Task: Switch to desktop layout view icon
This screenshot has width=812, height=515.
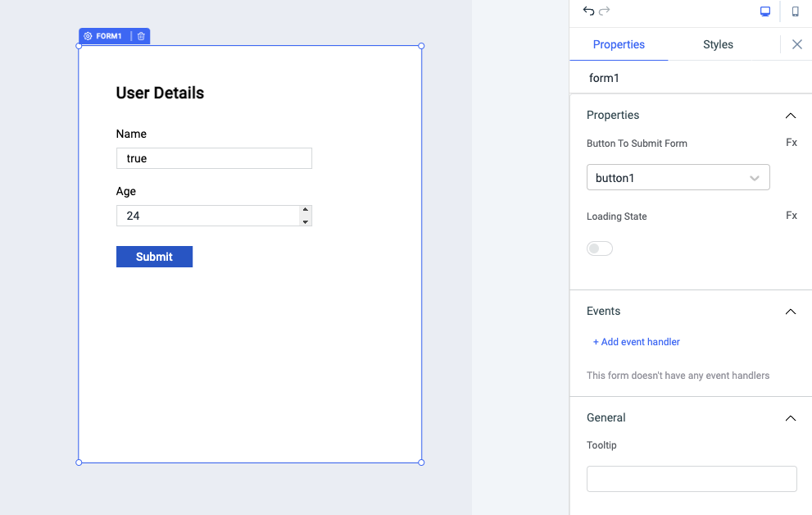Action: (x=765, y=11)
